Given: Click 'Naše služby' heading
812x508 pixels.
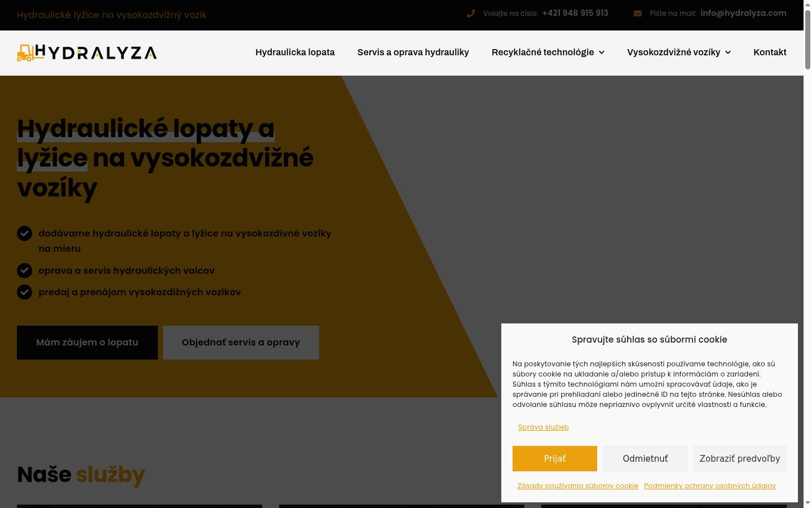Looking at the screenshot, I should coord(81,475).
